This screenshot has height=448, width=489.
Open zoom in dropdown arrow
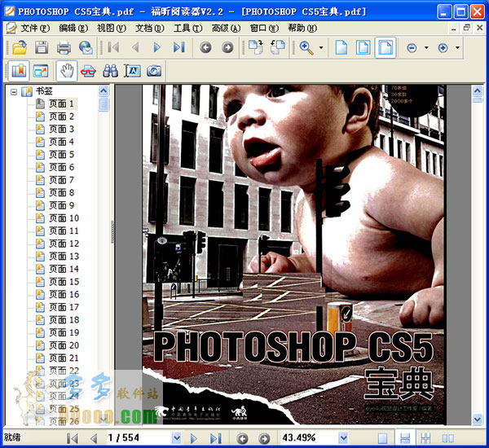pos(457,48)
